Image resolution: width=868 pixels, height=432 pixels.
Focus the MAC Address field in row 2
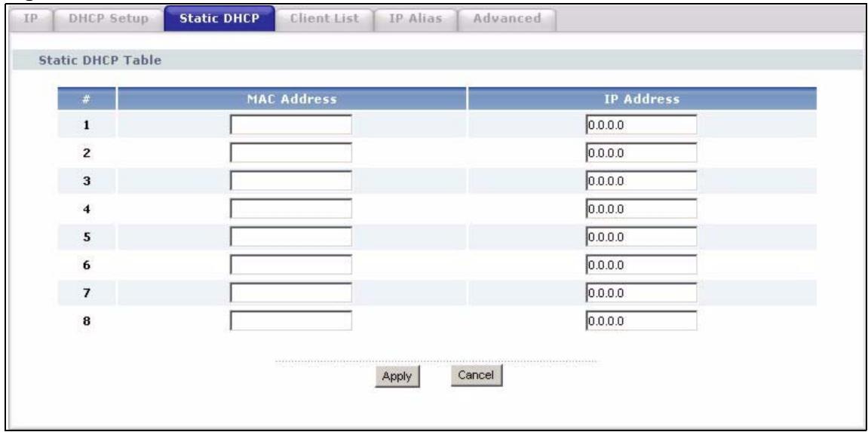[291, 152]
